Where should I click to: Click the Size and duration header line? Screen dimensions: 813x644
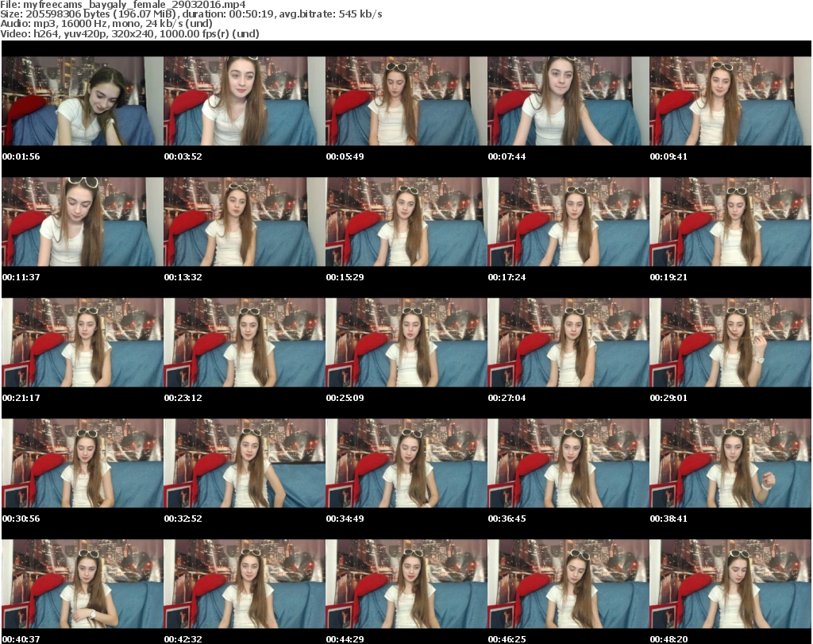tap(191, 14)
